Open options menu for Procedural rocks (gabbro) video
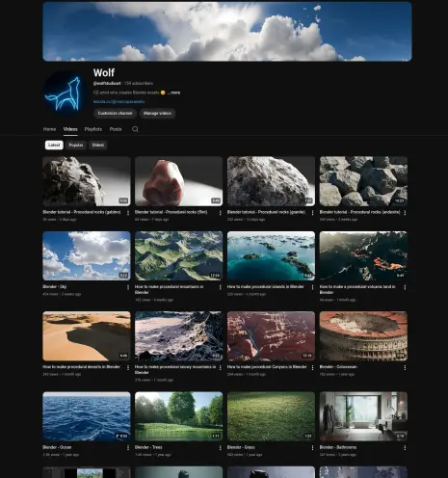448x478 pixels. tap(128, 213)
